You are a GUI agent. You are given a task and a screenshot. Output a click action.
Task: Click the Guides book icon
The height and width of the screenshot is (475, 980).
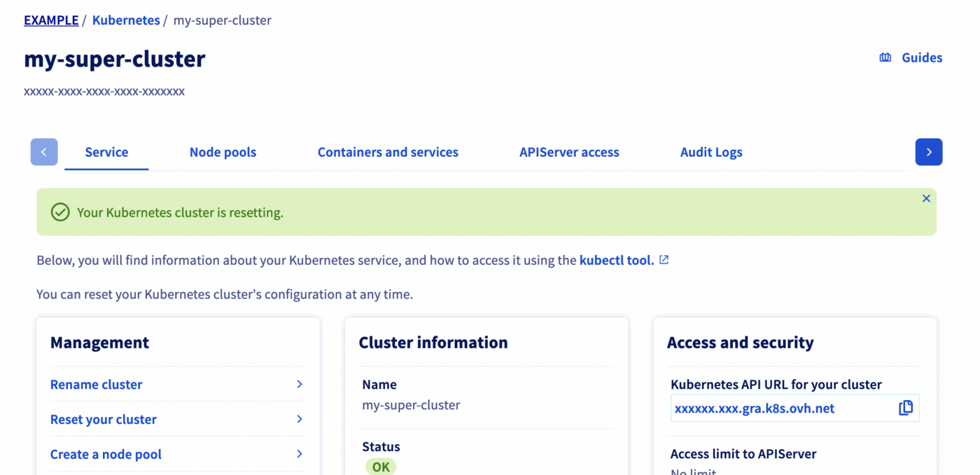pos(885,57)
